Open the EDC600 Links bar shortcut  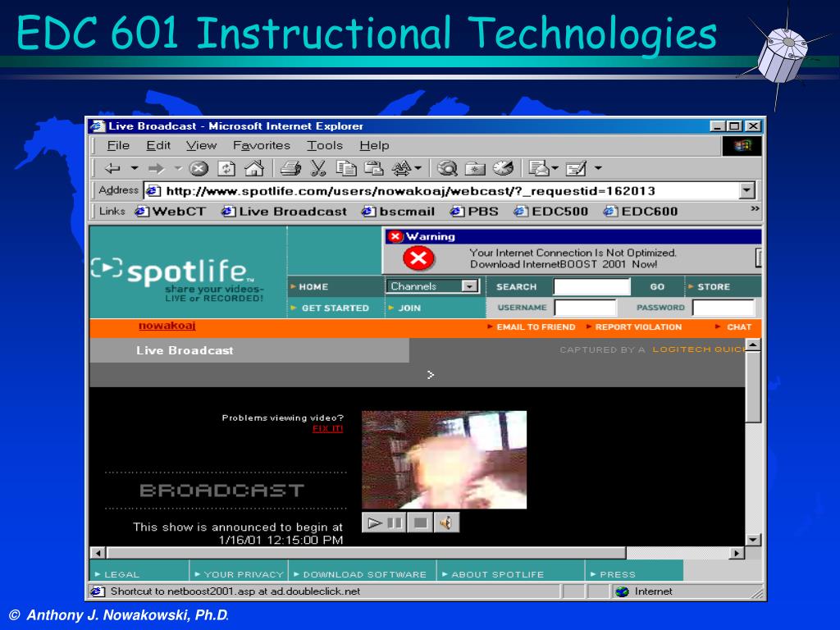641,212
